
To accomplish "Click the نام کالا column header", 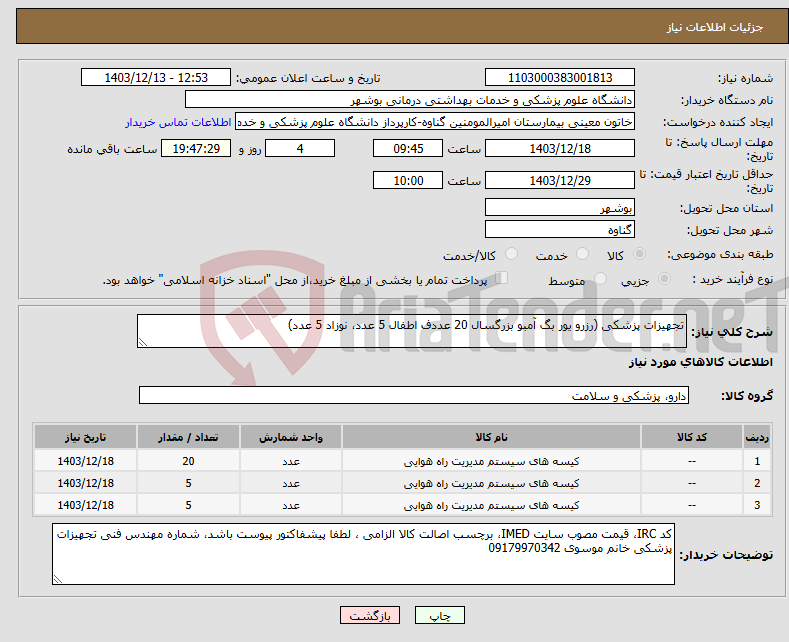I will click(x=491, y=437).
